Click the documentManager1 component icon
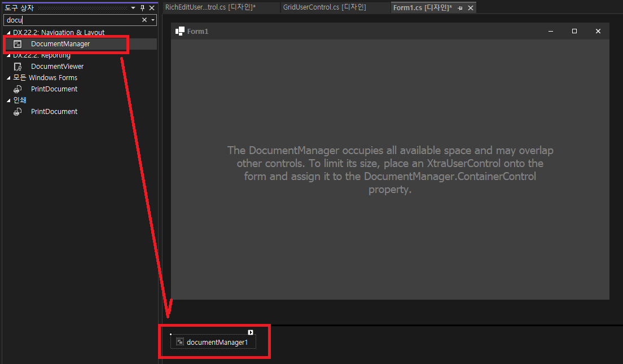This screenshot has height=364, width=623. pyautogui.click(x=180, y=342)
